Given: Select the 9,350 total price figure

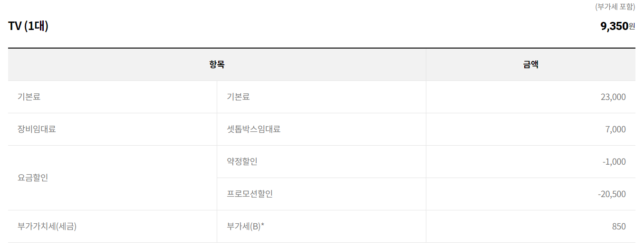Looking at the screenshot, I should pos(614,26).
